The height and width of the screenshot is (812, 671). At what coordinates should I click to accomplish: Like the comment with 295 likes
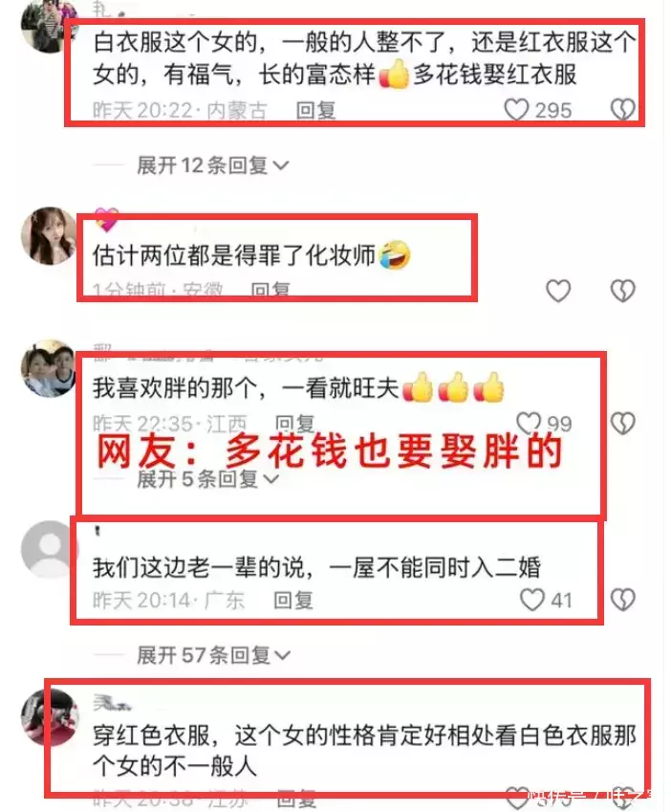516,110
